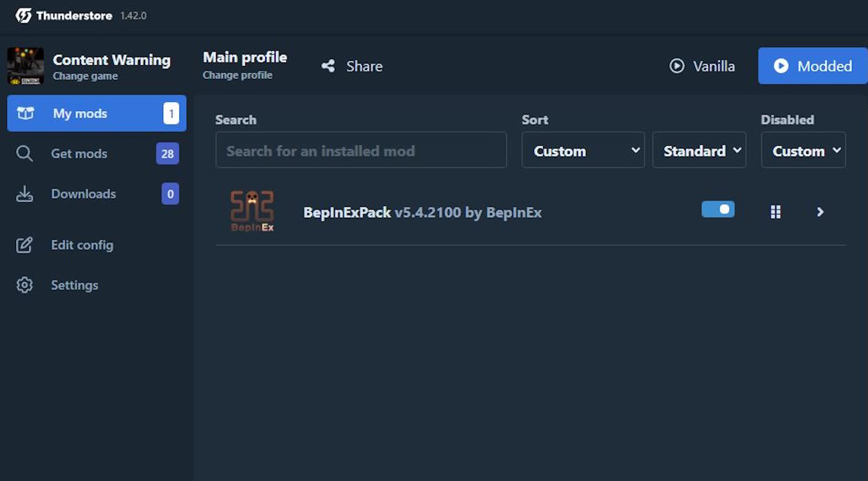
Task: Open the Downloads section
Action: 83,194
